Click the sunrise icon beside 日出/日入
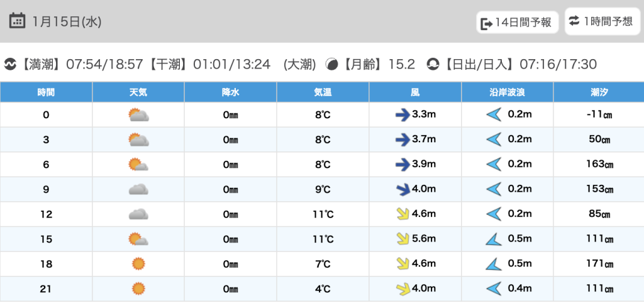Screen dimensions: 644x303 point(433,65)
